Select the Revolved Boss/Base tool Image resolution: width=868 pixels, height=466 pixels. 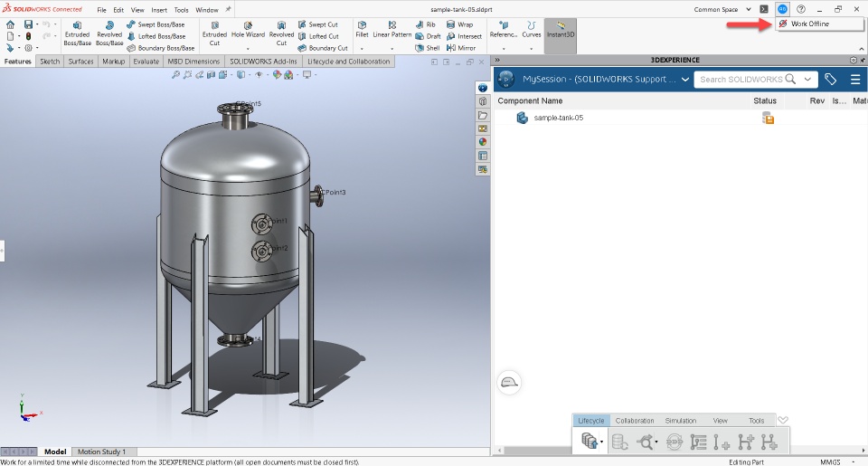[x=109, y=33]
